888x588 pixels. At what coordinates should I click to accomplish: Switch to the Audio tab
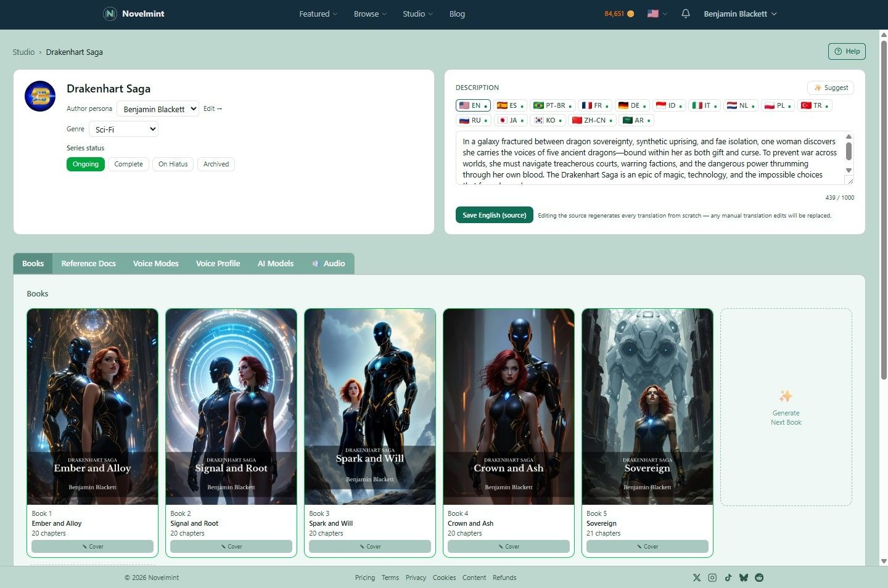[329, 263]
